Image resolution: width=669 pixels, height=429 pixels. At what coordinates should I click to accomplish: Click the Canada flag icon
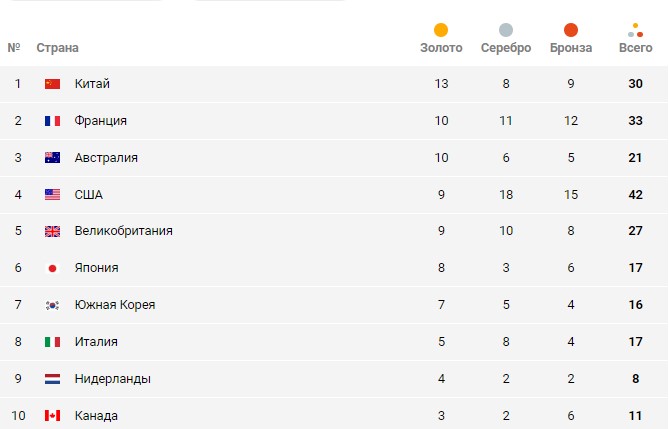click(x=53, y=416)
